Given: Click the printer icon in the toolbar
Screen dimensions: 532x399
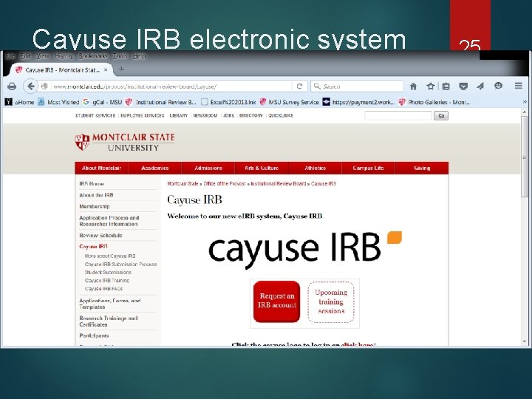Looking at the screenshot, I should [x=12, y=86].
